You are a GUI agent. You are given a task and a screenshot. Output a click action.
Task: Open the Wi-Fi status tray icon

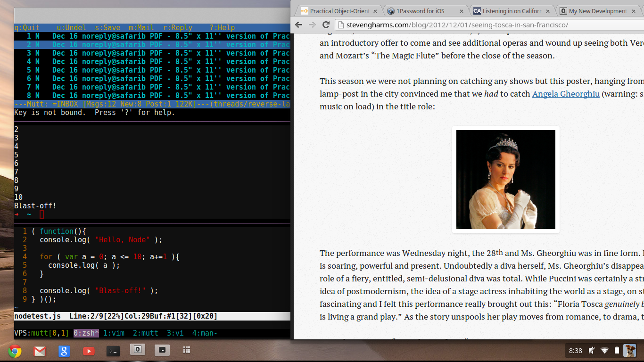pos(604,350)
